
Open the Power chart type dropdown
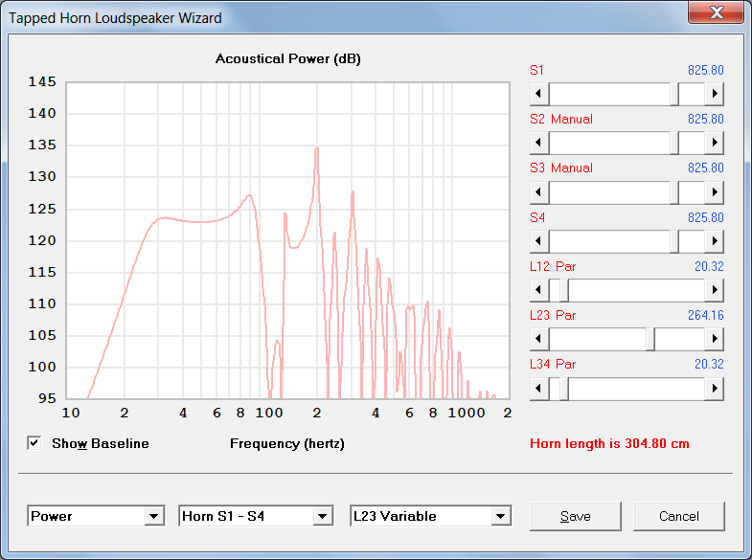(x=154, y=516)
